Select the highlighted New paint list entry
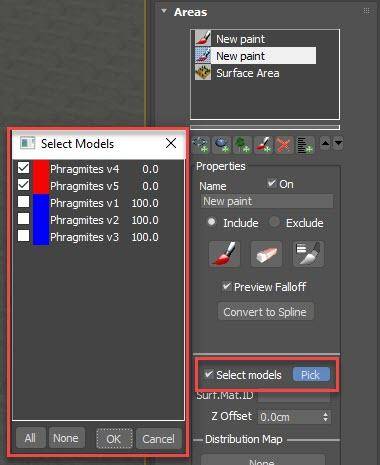The image size is (380, 465). click(x=255, y=56)
